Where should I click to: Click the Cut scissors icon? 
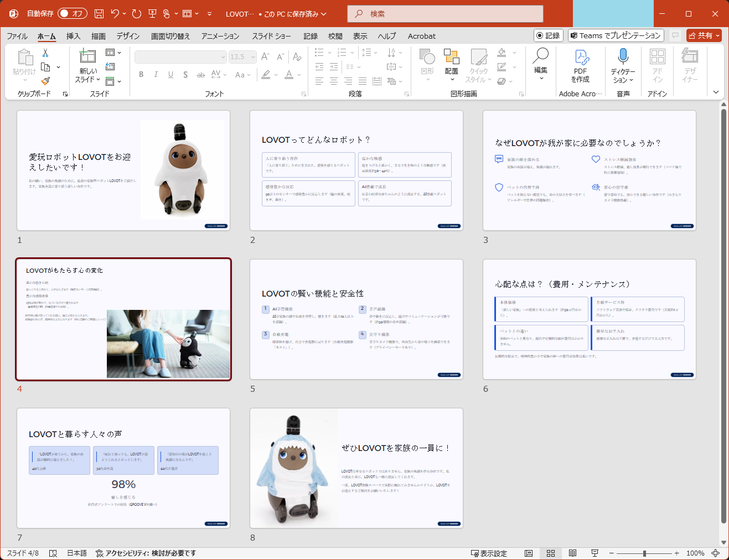45,53
